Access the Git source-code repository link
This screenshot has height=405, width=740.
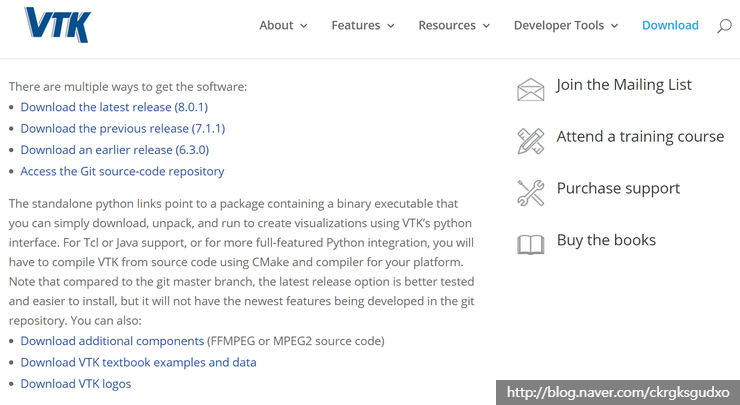point(122,172)
